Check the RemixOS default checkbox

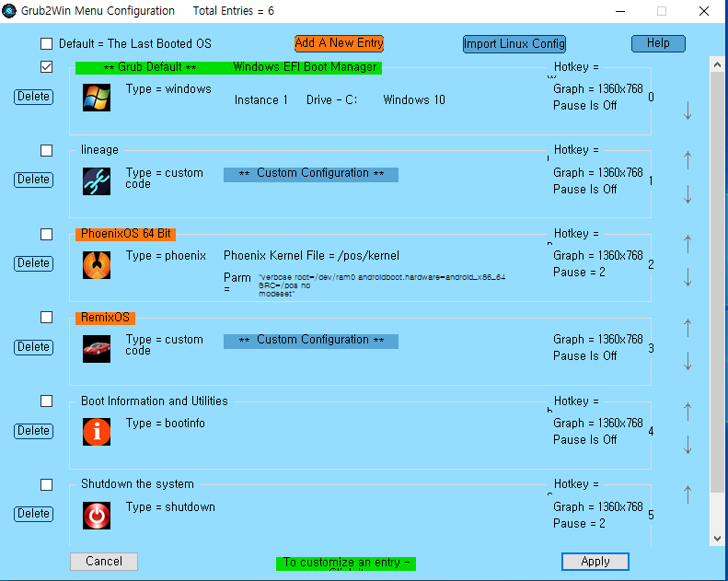point(46,318)
